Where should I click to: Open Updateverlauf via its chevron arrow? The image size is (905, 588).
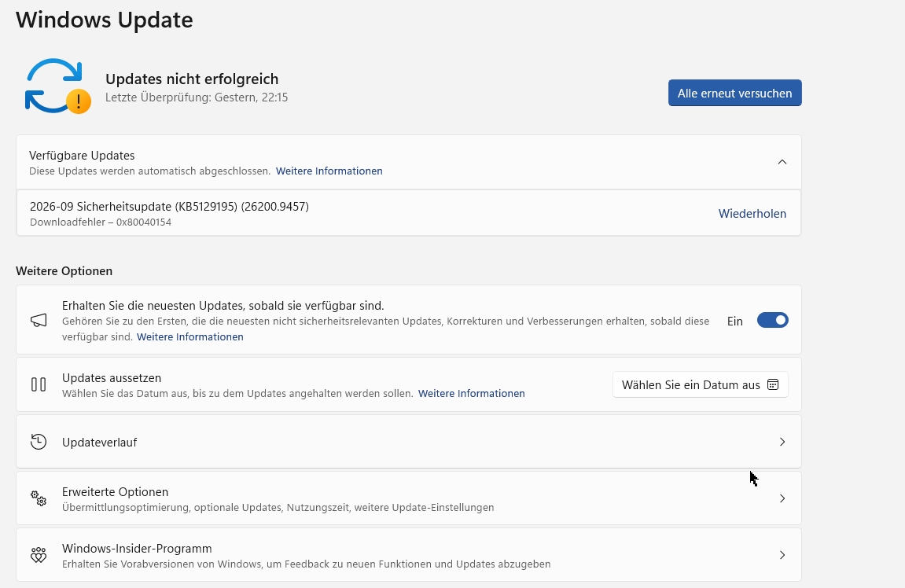point(782,442)
